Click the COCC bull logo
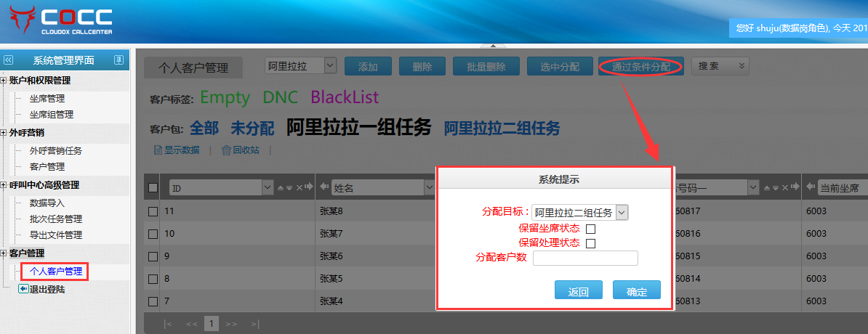The width and height of the screenshot is (868, 334). 22,22
